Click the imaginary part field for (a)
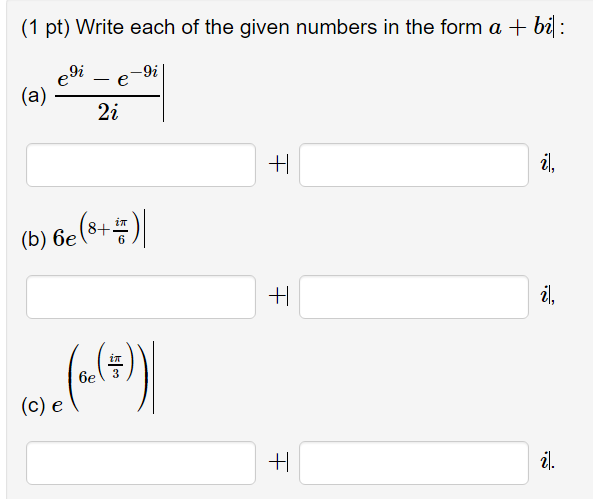This screenshot has height=499, width=593. (x=414, y=165)
